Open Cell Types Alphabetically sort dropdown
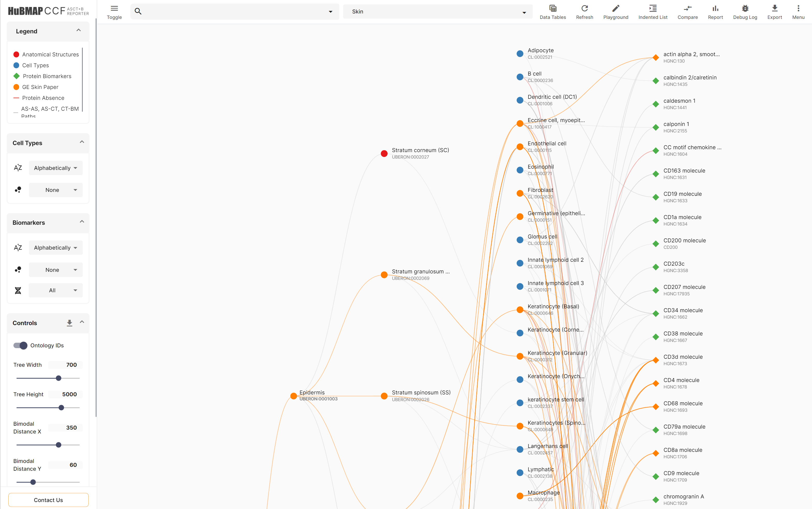 pyautogui.click(x=56, y=168)
